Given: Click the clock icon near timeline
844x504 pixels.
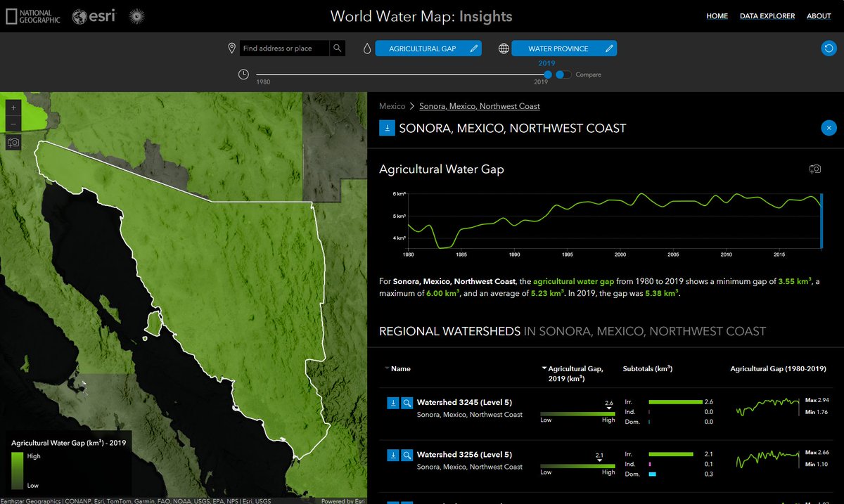Looking at the screenshot, I should click(243, 75).
